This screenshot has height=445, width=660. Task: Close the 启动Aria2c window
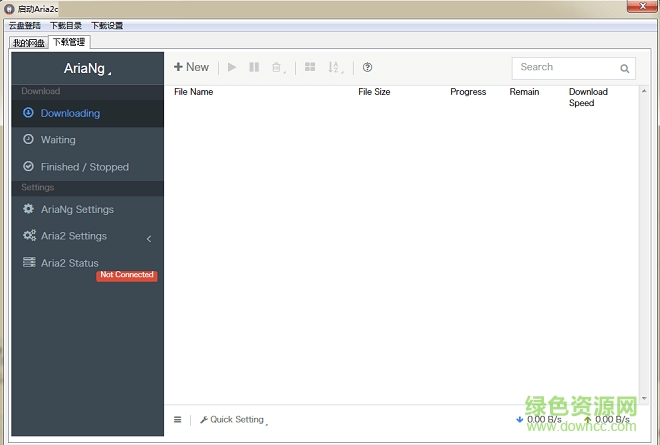coord(642,6)
